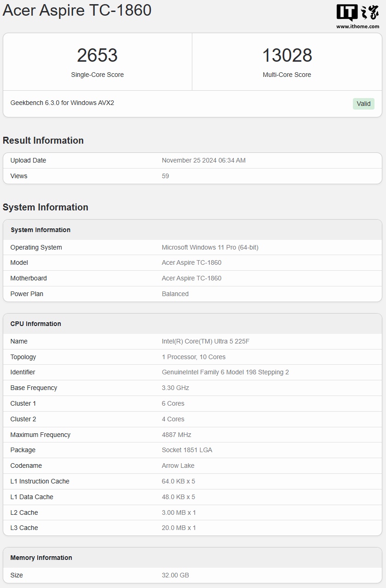Select Base Frequency value 3.30 GHz

tap(175, 388)
